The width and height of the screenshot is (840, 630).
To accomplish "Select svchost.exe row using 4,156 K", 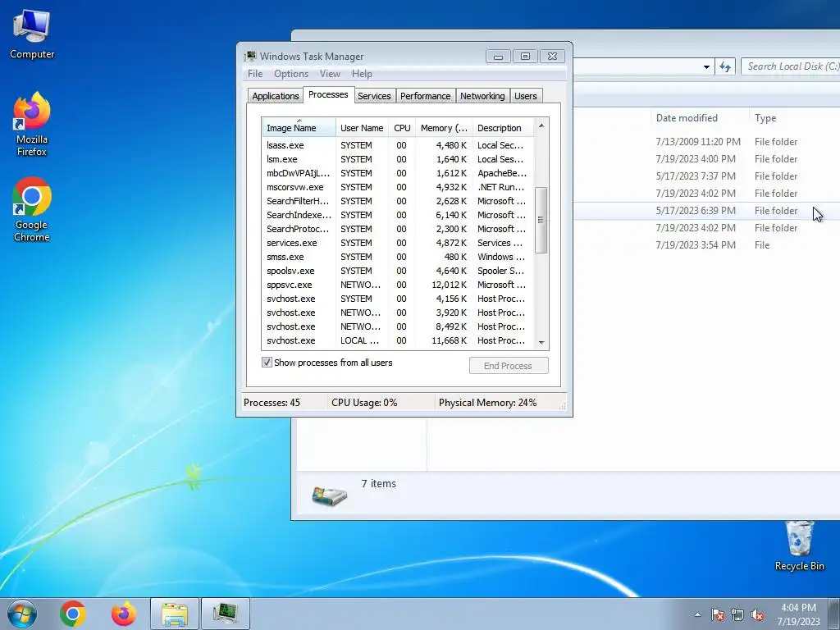I will (398, 299).
